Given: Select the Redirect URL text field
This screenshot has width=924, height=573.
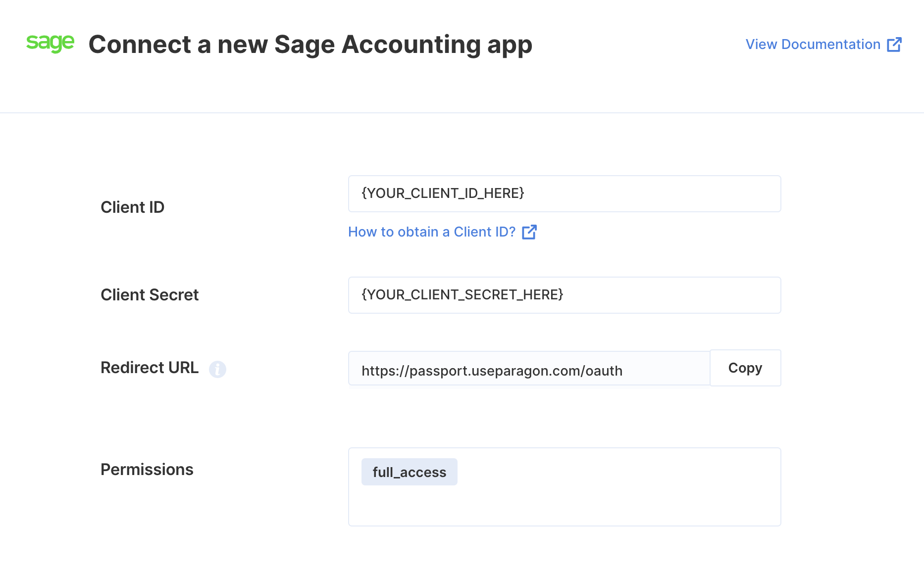Looking at the screenshot, I should click(x=529, y=368).
